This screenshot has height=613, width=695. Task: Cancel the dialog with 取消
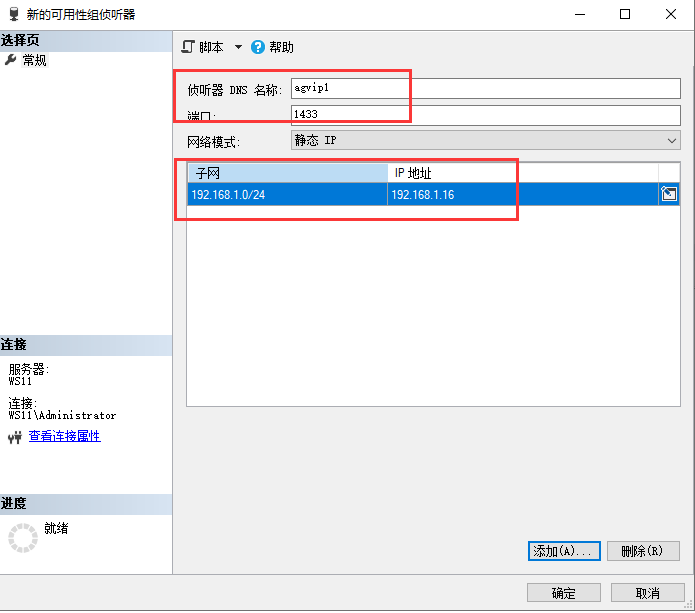648,593
